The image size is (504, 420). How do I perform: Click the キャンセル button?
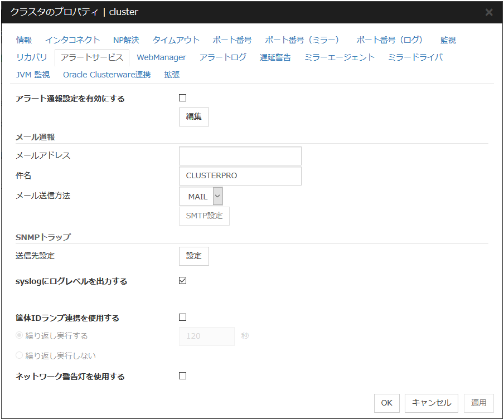[432, 403]
